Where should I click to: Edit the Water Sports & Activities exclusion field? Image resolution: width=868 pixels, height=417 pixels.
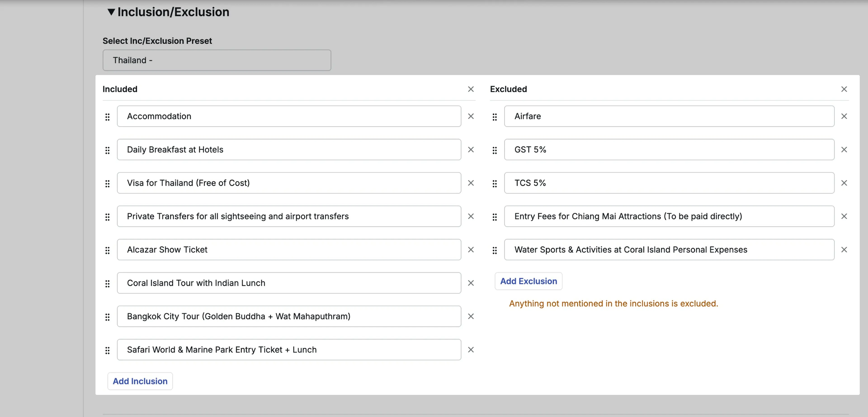[x=669, y=250]
